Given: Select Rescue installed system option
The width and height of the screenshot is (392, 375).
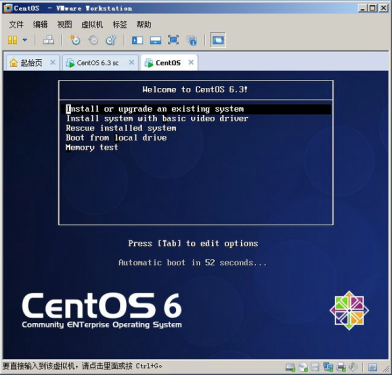Looking at the screenshot, I should [121, 128].
